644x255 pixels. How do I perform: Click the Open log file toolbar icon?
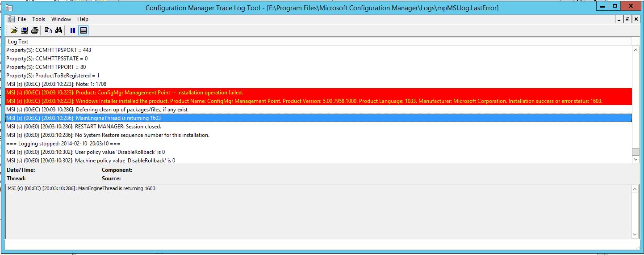(x=14, y=30)
